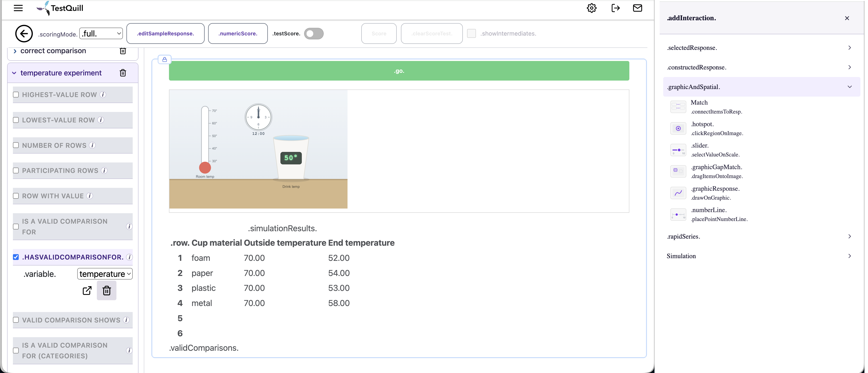Open the temperature variable dropdown
Screen dimensions: 868x373
[x=105, y=274]
